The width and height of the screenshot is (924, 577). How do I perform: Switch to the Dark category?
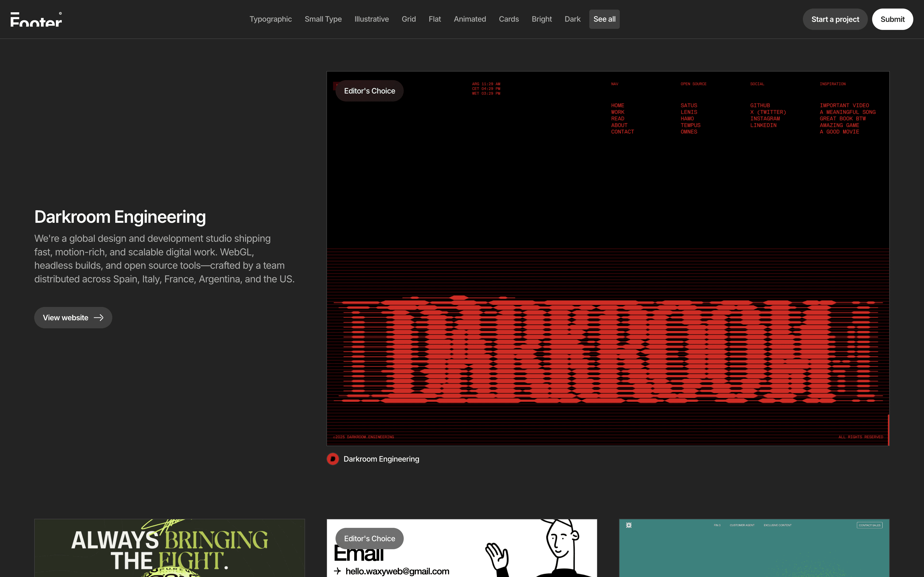[x=572, y=19]
